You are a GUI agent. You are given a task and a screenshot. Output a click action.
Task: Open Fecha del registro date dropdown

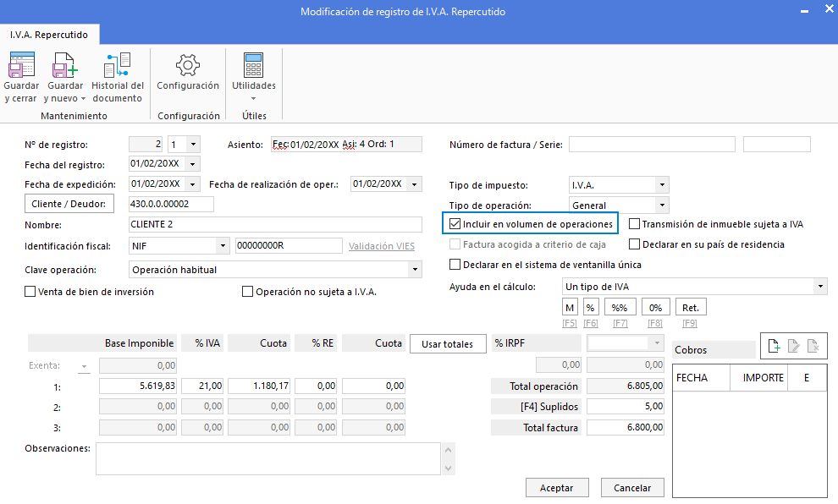[193, 164]
